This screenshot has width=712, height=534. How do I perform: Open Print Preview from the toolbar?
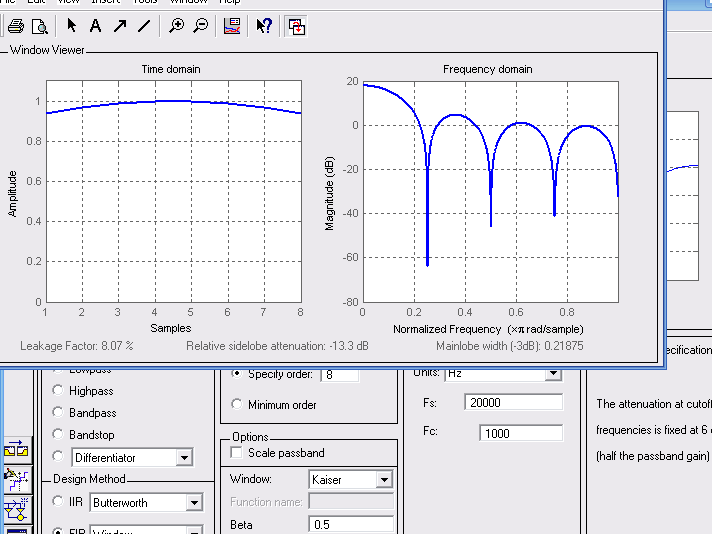click(38, 27)
